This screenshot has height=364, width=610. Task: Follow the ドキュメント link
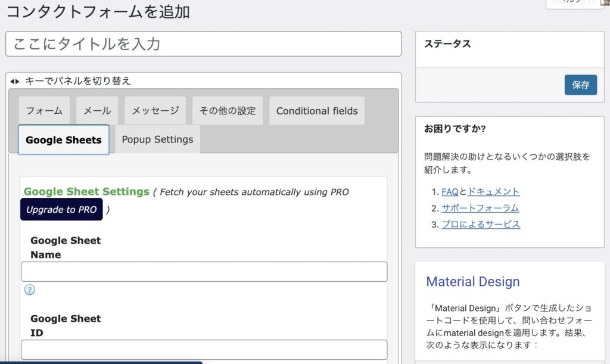(493, 192)
